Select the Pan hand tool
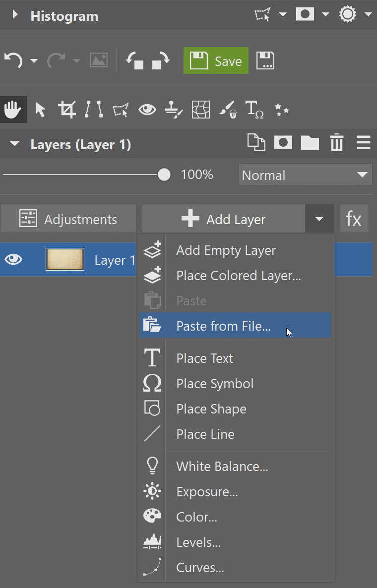 tap(12, 109)
